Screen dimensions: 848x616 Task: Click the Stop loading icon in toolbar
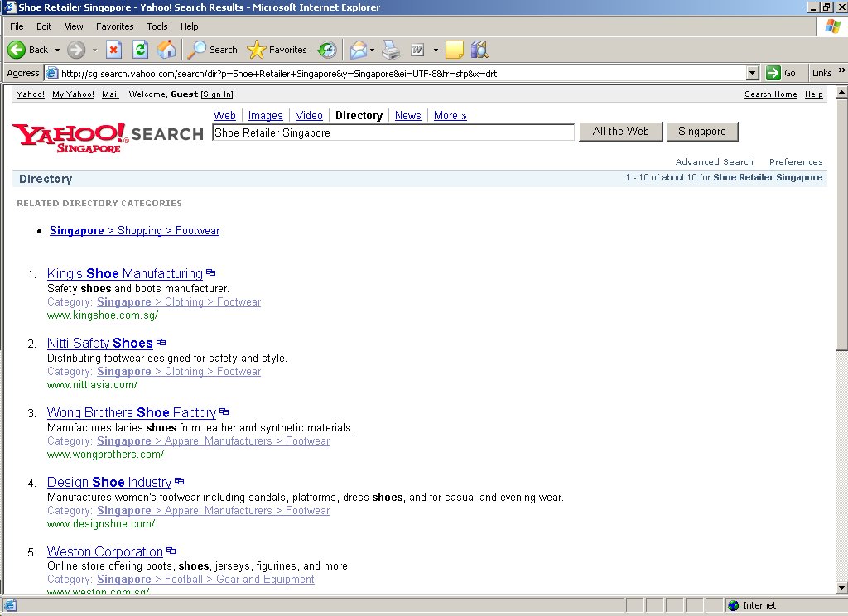click(x=114, y=50)
